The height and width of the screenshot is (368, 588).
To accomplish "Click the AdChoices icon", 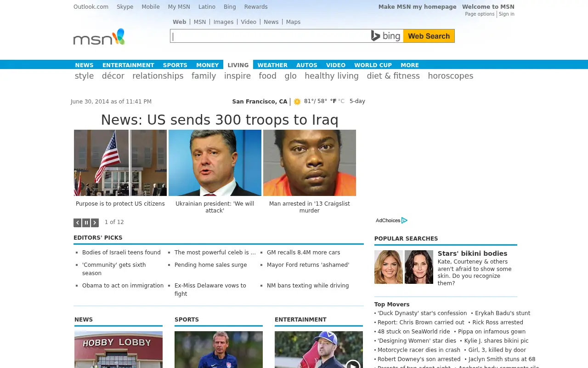I will (x=404, y=220).
